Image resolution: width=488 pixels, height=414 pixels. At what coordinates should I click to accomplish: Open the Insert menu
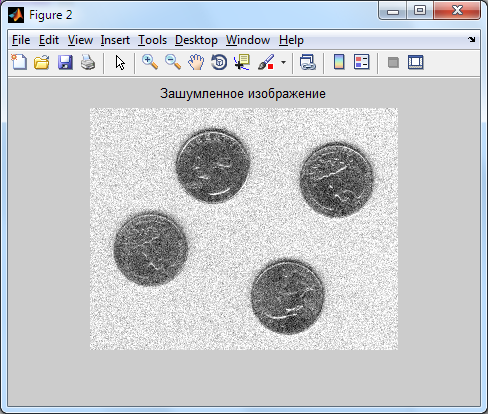[115, 40]
